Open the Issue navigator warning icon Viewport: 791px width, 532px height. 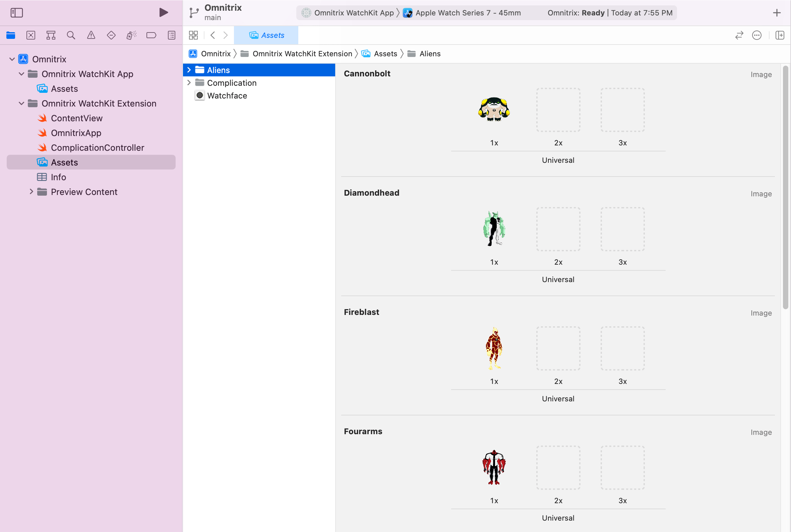tap(91, 35)
